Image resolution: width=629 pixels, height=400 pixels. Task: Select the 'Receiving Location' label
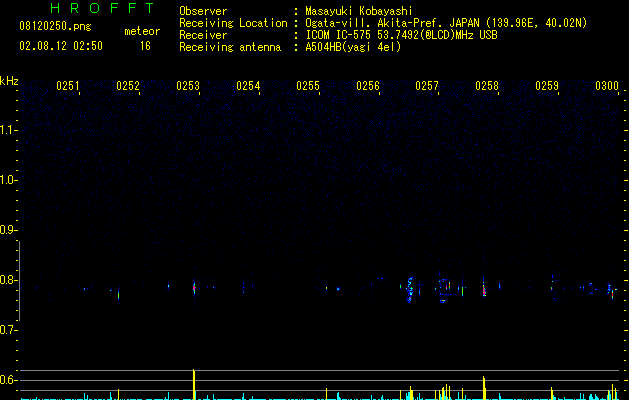click(x=233, y=23)
